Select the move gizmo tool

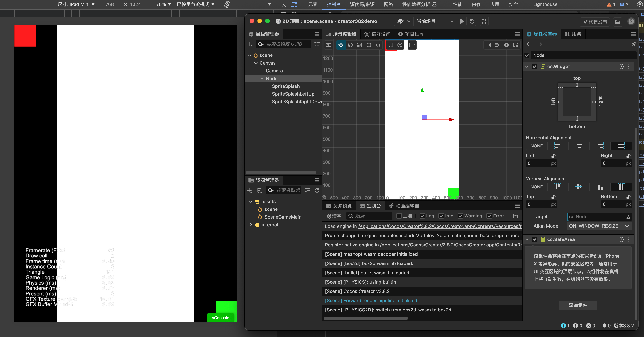[341, 45]
